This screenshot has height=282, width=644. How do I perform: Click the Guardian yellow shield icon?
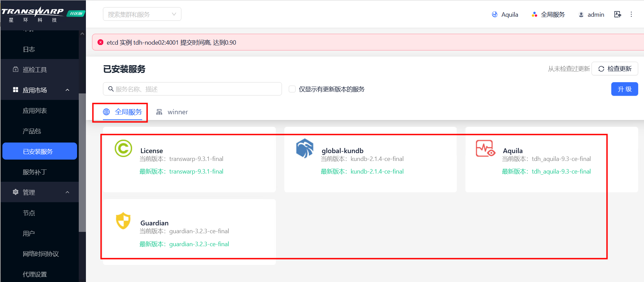(x=123, y=221)
